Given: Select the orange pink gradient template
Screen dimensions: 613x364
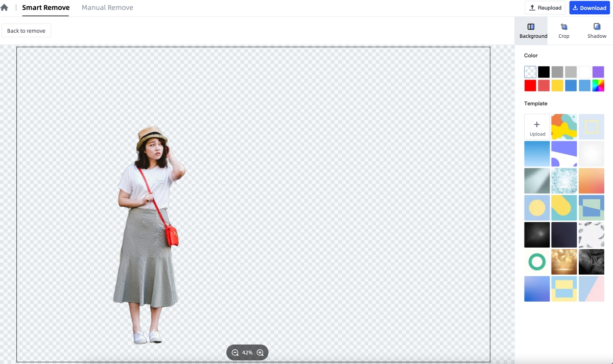Looking at the screenshot, I should (592, 181).
